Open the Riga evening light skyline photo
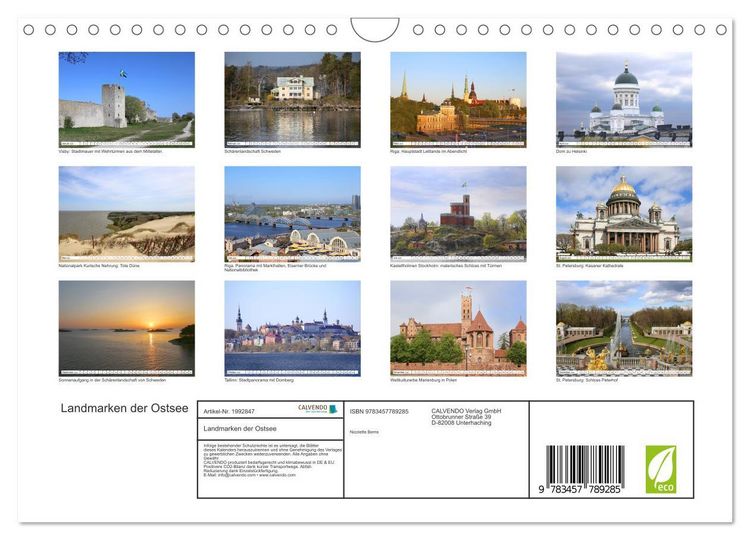The image size is (750, 540). point(458,99)
